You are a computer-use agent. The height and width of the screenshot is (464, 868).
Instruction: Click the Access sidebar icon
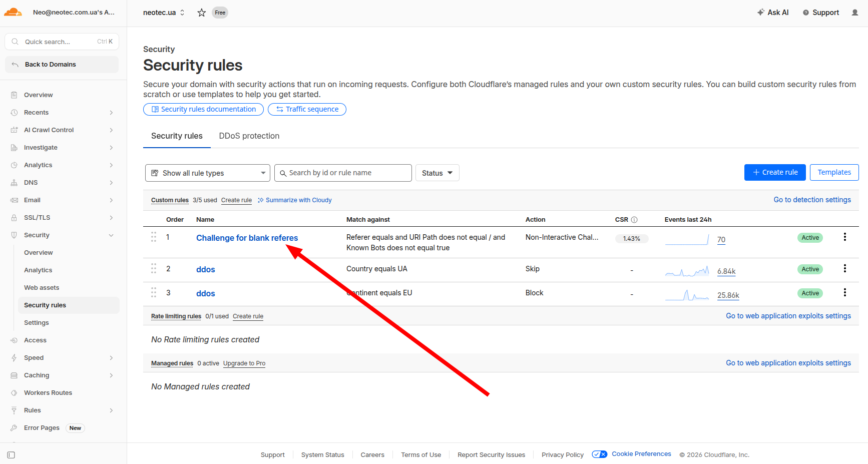(x=14, y=340)
